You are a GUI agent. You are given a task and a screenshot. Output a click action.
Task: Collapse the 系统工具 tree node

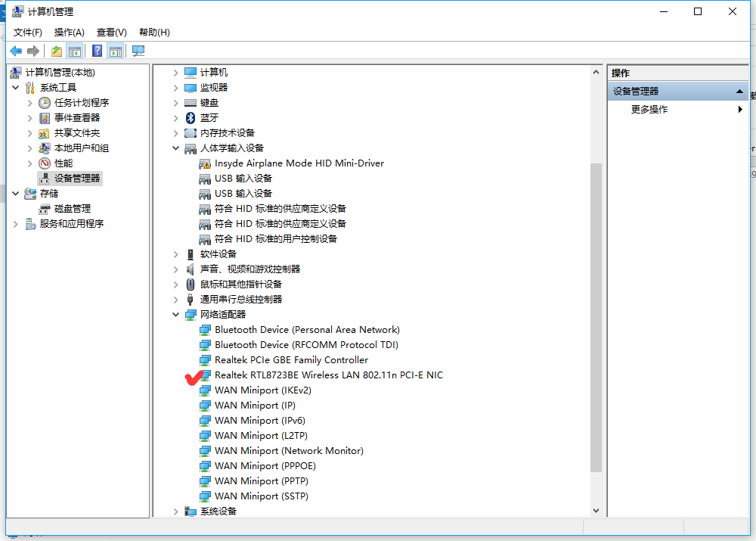tap(15, 87)
